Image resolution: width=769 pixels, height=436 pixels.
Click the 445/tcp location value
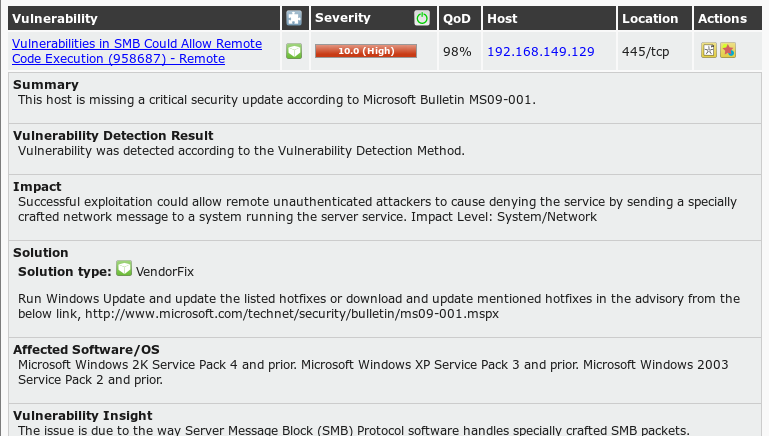click(x=645, y=51)
